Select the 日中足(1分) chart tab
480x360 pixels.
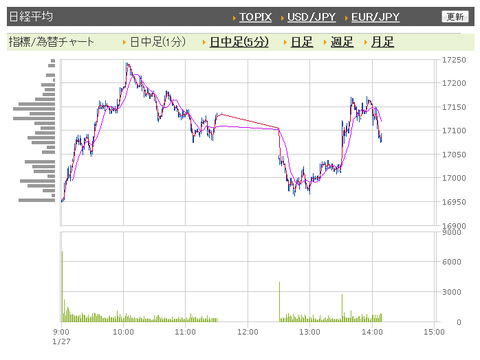click(x=157, y=42)
